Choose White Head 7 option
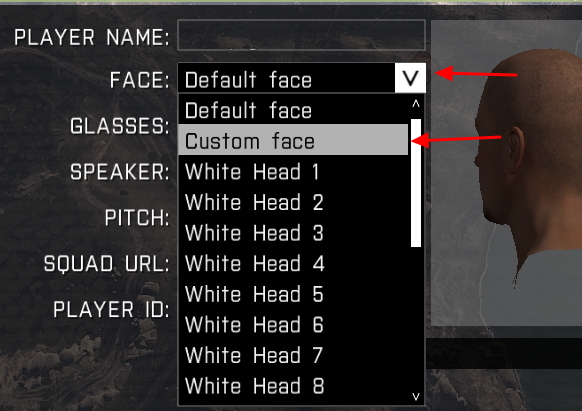Image resolution: width=582 pixels, height=411 pixels. coord(293,355)
